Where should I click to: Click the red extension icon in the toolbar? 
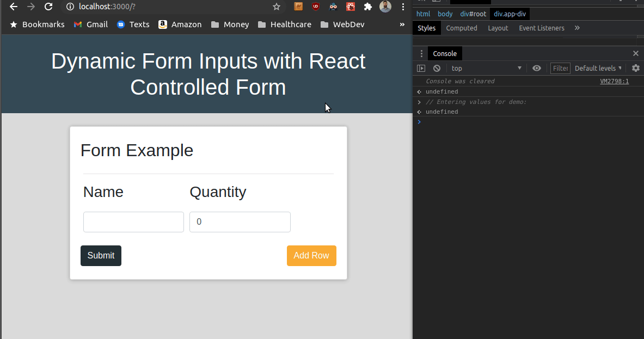351,7
